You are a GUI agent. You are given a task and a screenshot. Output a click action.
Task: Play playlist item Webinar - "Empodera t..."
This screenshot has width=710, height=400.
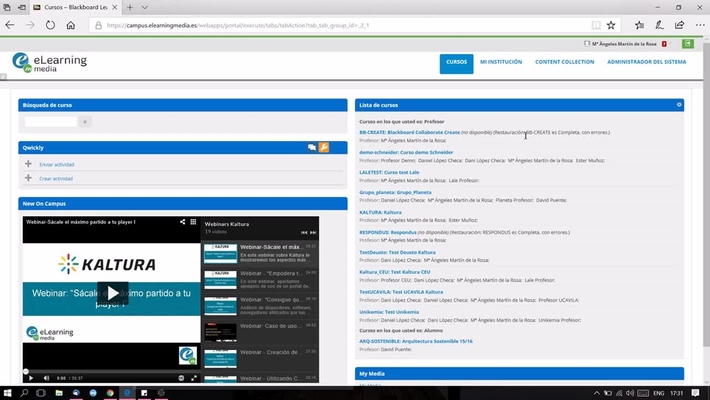260,279
